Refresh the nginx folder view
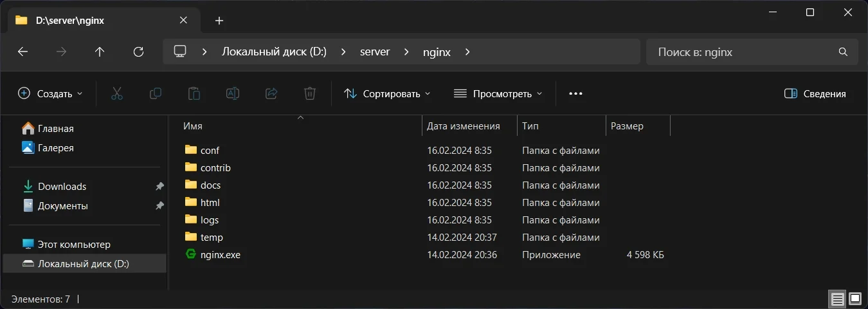 point(138,52)
